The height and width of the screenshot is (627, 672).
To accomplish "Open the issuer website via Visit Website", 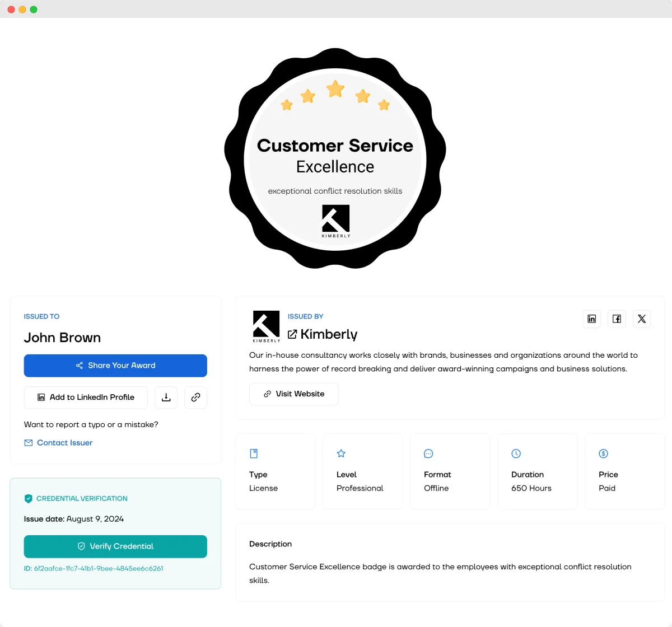I will pos(293,394).
